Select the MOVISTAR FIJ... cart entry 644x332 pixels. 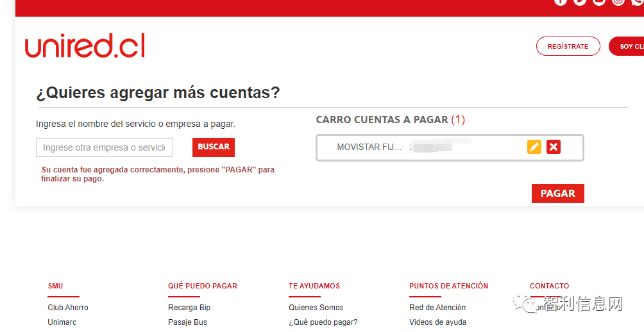coord(450,147)
